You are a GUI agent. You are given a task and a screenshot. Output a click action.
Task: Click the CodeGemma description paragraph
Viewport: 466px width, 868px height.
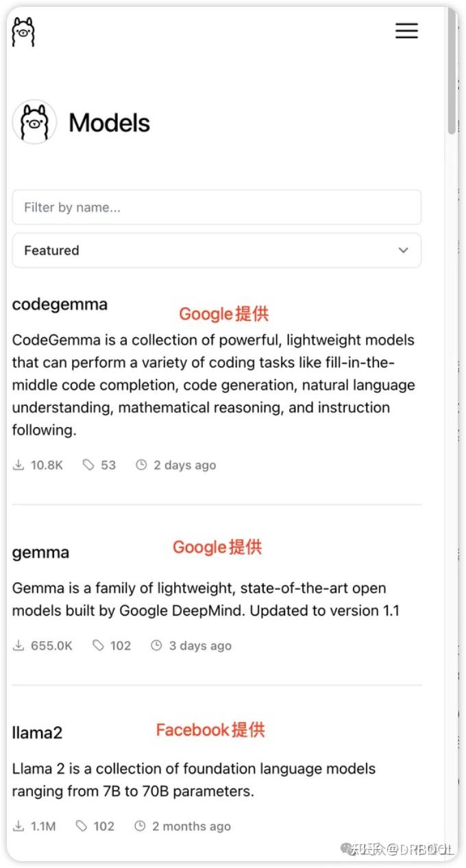tap(213, 385)
